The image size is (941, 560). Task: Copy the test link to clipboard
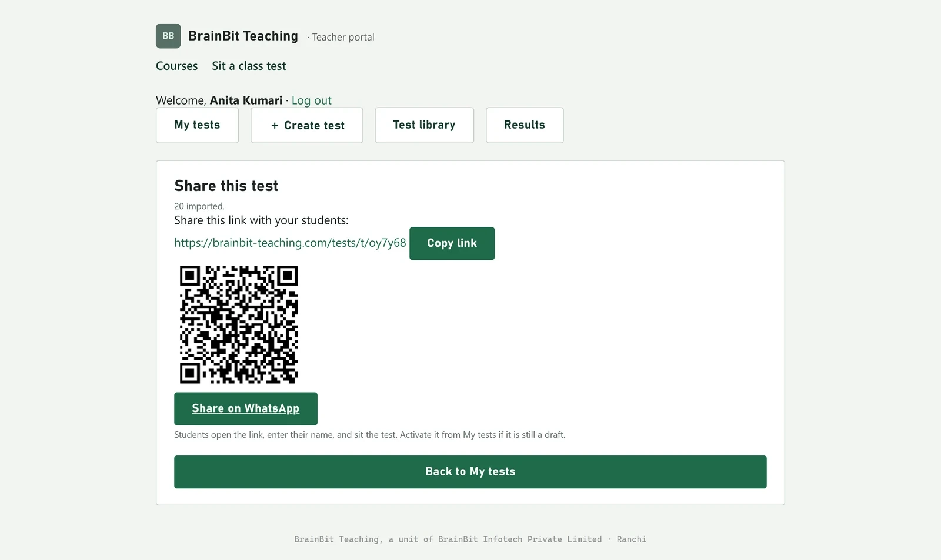point(452,243)
